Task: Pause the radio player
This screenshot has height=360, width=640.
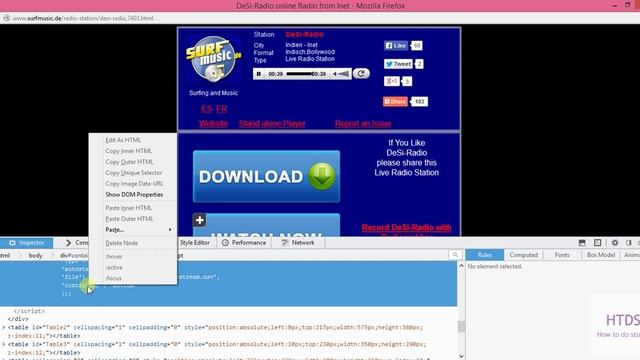Action: click(x=259, y=74)
